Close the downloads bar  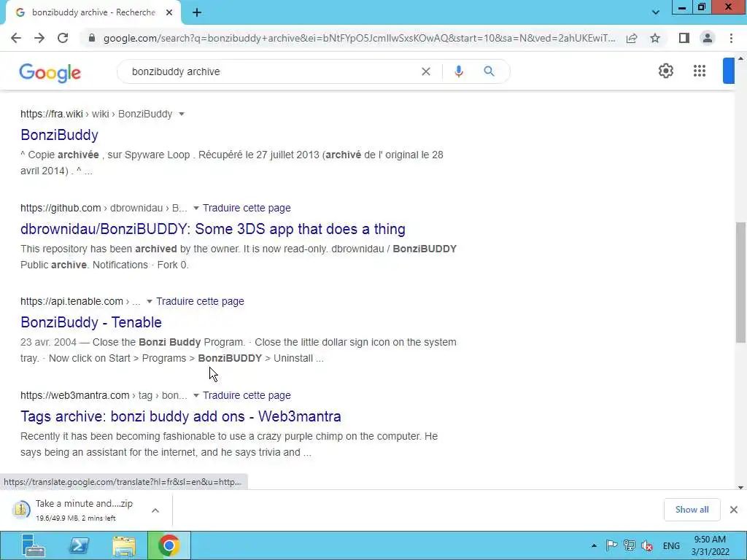pos(734,510)
